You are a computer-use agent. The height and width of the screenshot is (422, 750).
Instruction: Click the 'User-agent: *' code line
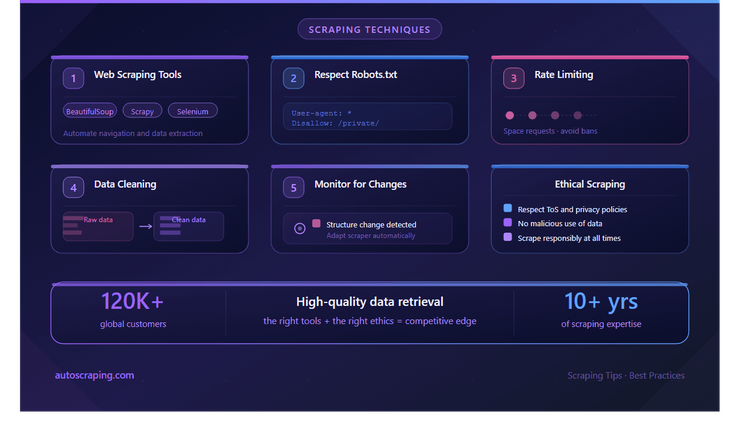(321, 113)
